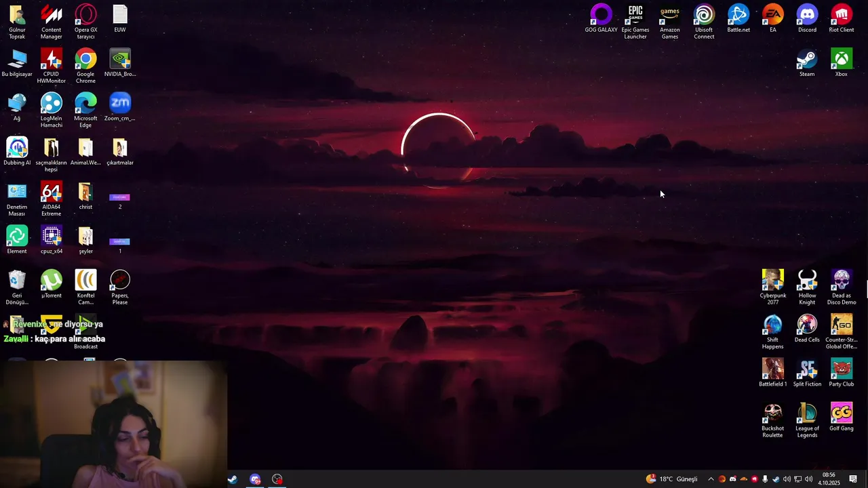Open Party Club game
The height and width of the screenshot is (488, 868).
pyautogui.click(x=842, y=373)
